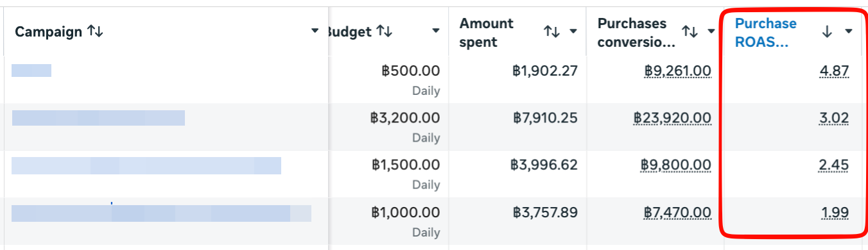
Task: Click the ฿7,470.00 conversion value
Action: (677, 212)
